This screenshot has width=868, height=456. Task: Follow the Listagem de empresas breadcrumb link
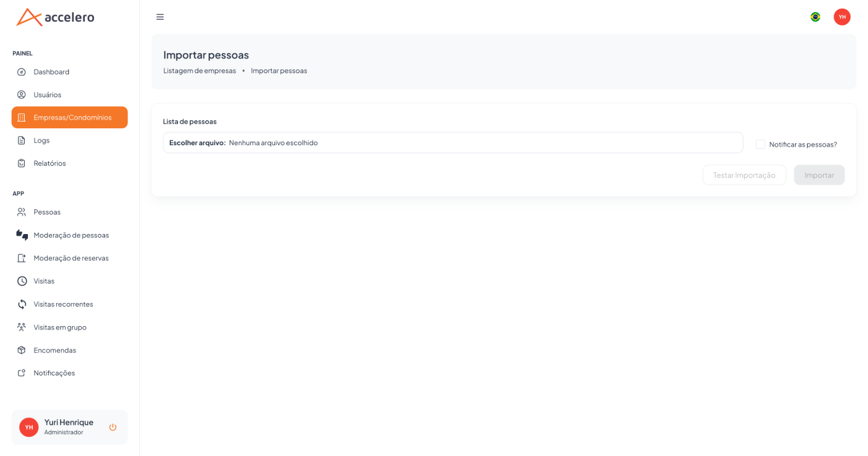point(199,71)
